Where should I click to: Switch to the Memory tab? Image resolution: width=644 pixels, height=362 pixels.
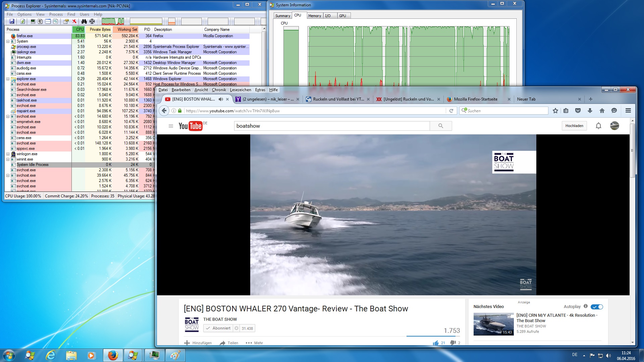tap(314, 16)
